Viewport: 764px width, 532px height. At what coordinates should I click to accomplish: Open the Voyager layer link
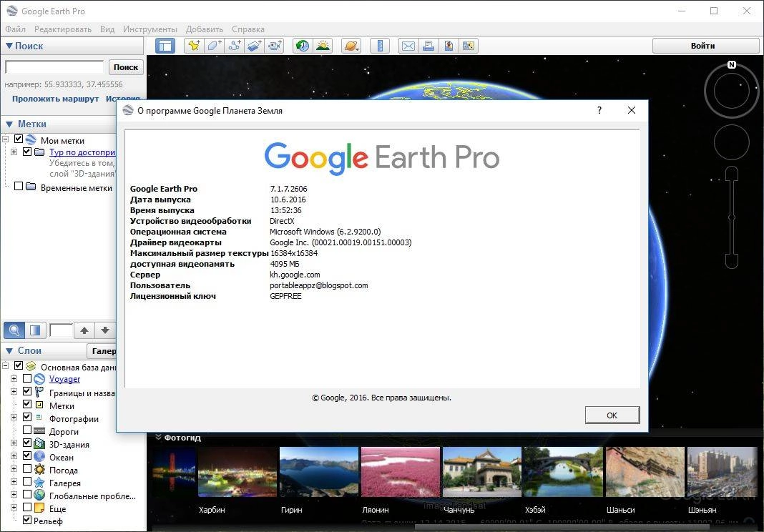pyautogui.click(x=64, y=378)
